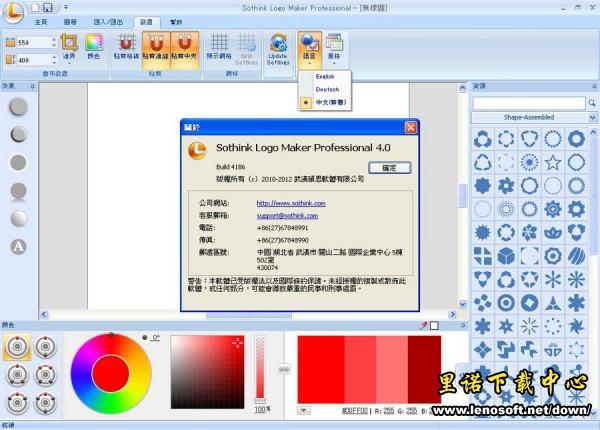Click the support@sothink.com email link
Screen dimensions: 600x430
(287, 216)
